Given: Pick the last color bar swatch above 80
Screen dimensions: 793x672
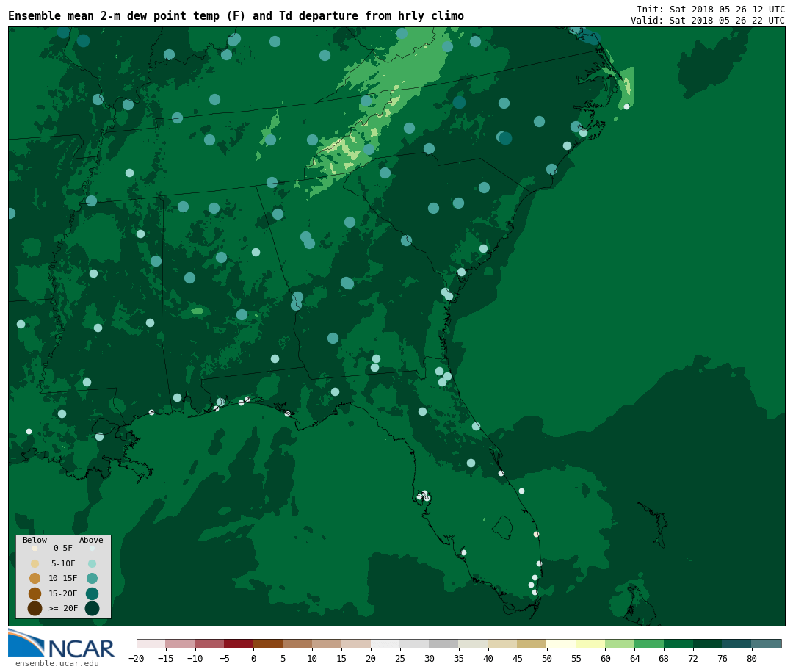Looking at the screenshot, I should click(x=767, y=643).
